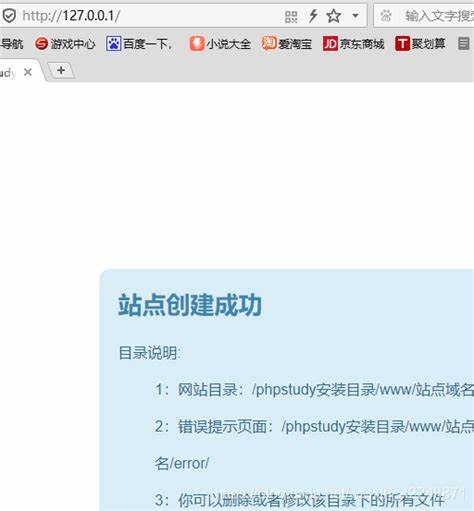Open the 爱淘宝 bookmark

coord(287,44)
